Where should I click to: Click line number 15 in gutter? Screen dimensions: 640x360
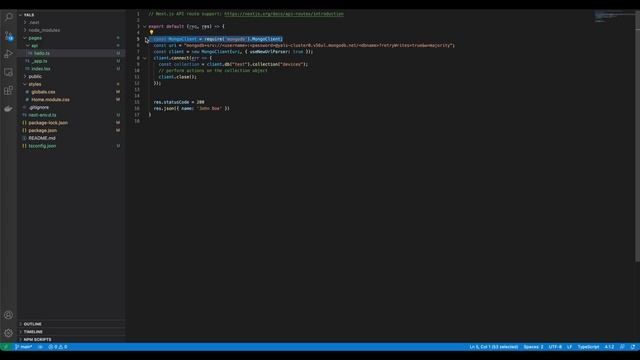(137, 102)
